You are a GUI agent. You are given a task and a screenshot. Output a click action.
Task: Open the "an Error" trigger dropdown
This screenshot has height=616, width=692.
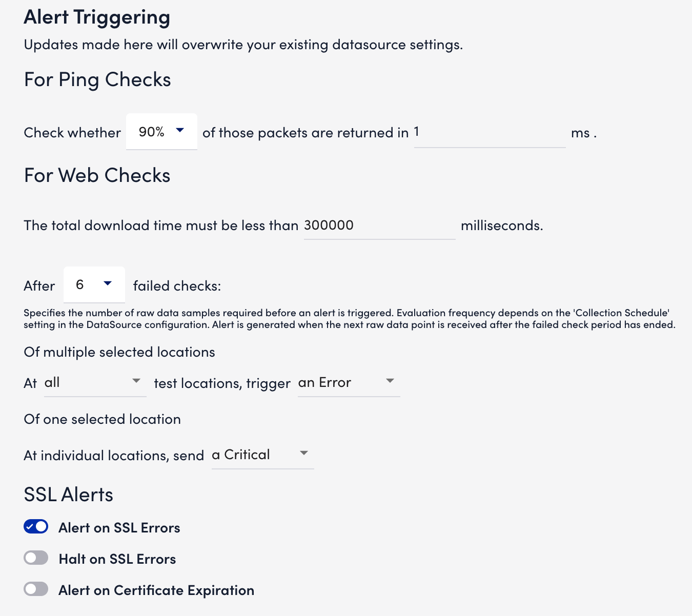[341, 382]
